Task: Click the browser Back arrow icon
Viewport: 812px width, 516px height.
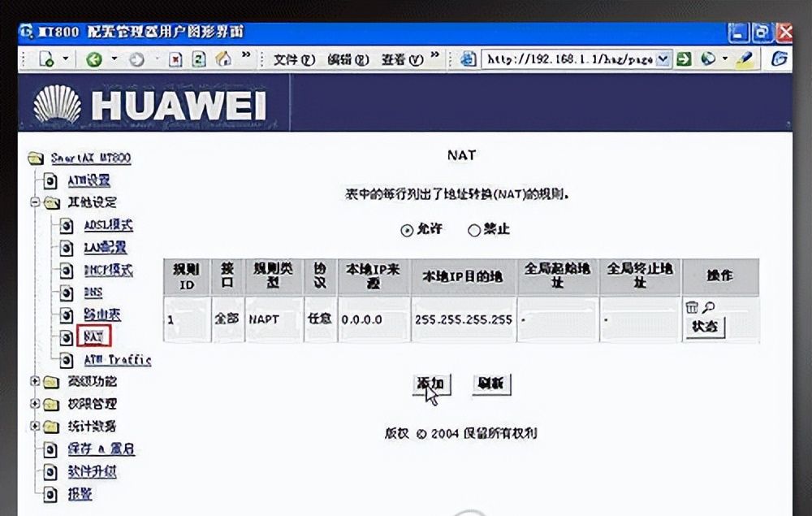Action: [93, 59]
